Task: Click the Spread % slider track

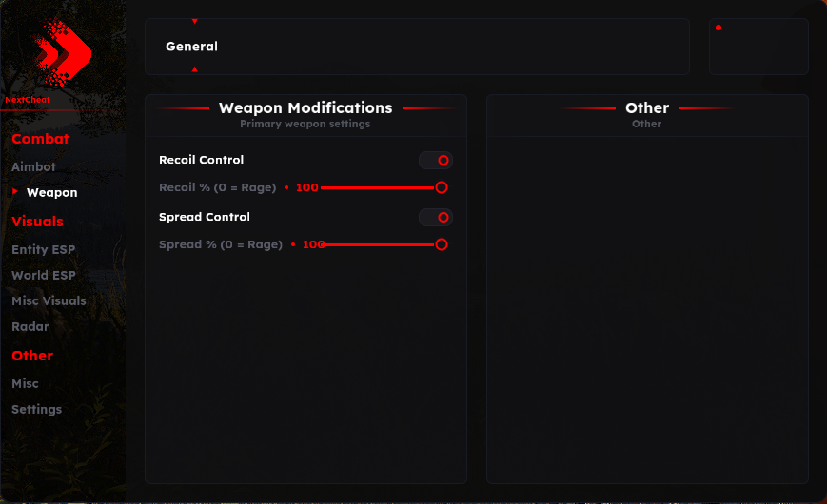Action: (x=381, y=244)
